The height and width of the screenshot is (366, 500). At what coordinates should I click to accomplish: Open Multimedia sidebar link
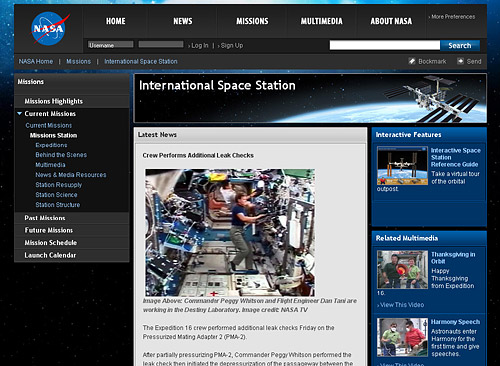pos(50,165)
